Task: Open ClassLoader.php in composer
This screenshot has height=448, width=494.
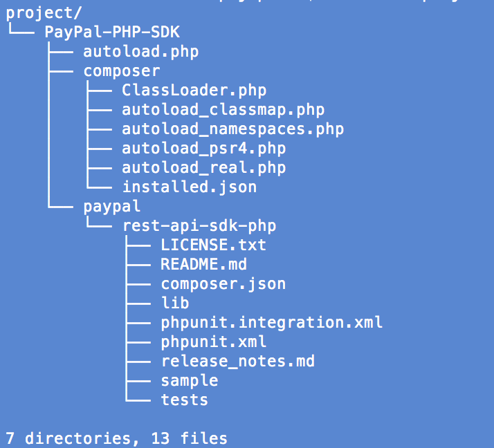Action: point(194,91)
